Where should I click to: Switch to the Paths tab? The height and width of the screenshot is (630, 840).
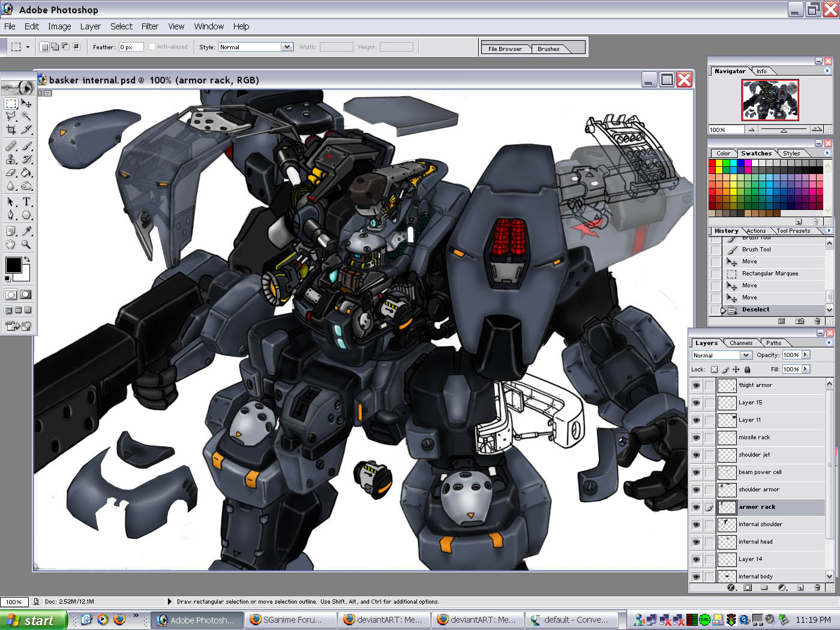pyautogui.click(x=773, y=343)
